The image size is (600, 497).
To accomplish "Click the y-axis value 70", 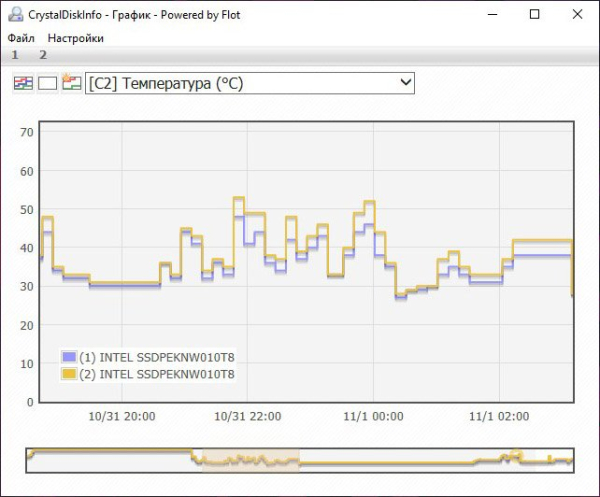I will pos(27,132).
